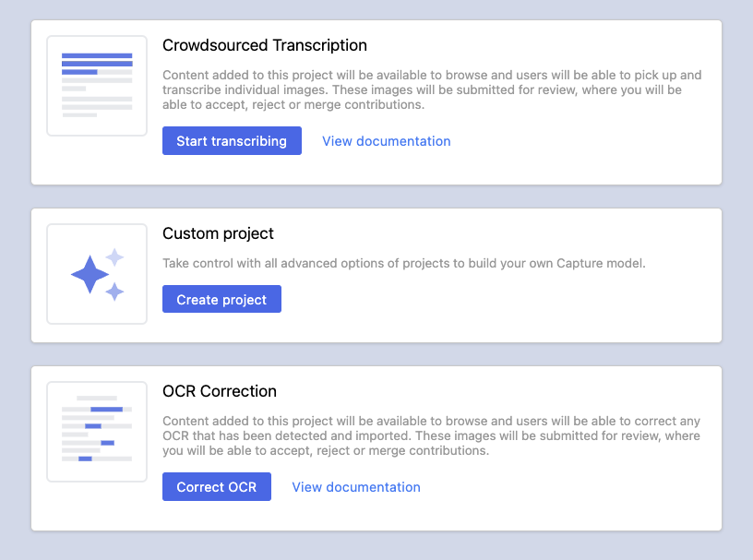Click the tiny sparkle below the main star

[114, 292]
